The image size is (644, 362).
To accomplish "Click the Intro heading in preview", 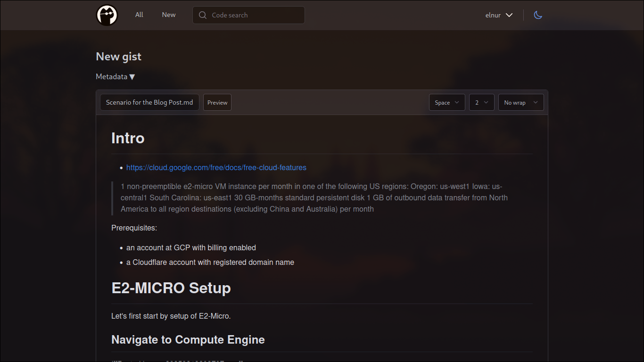I will coord(128,138).
